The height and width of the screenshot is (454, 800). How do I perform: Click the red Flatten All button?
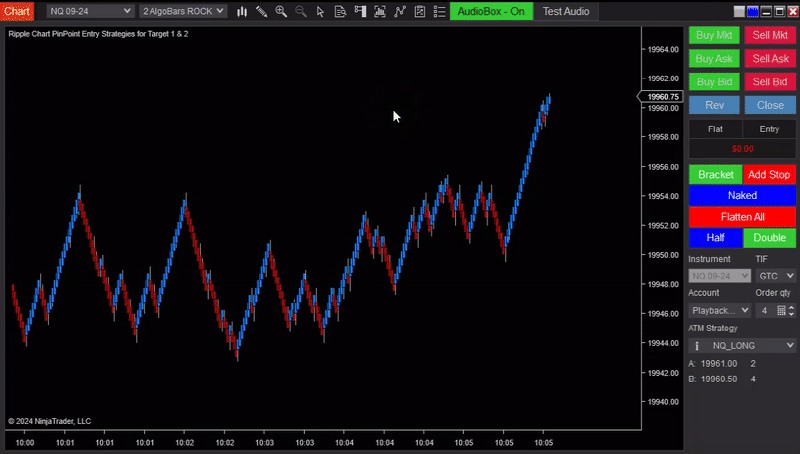tap(742, 217)
